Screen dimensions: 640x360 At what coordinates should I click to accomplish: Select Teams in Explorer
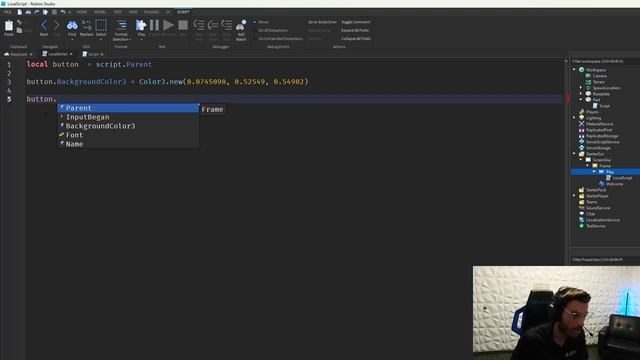tap(591, 202)
